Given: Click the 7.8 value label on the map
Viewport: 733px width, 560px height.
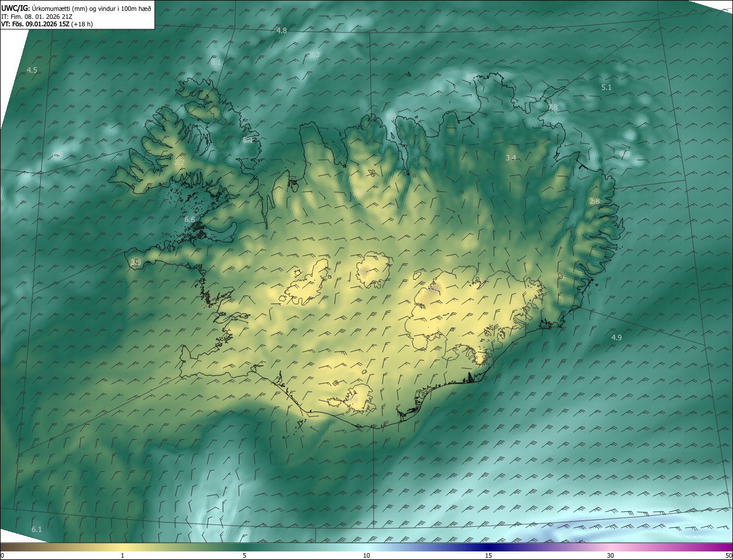Looking at the screenshot, I should pos(552,107).
